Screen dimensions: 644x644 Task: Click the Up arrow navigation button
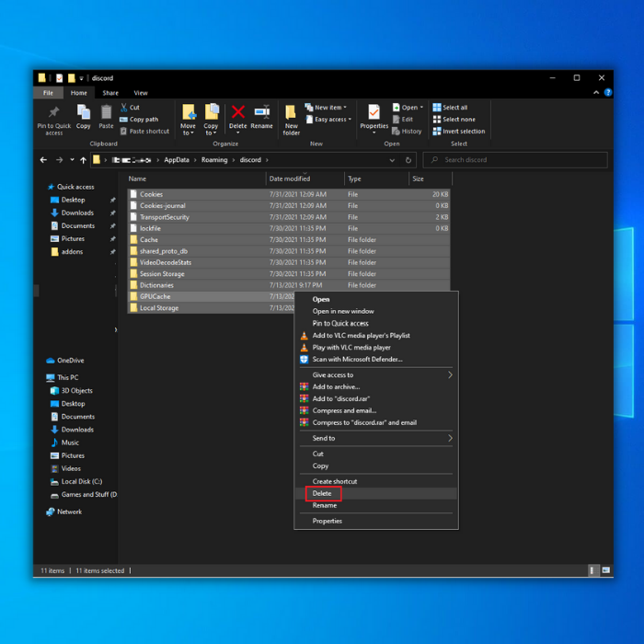[83, 160]
